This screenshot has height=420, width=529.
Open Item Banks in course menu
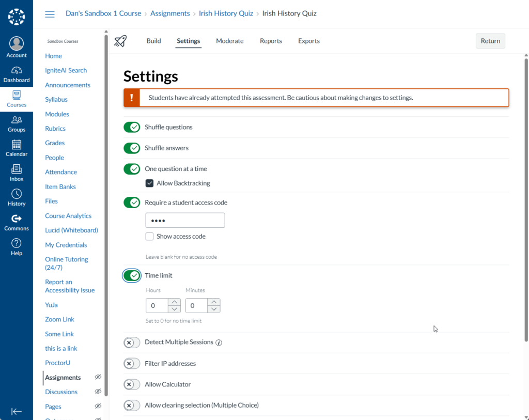coord(60,186)
